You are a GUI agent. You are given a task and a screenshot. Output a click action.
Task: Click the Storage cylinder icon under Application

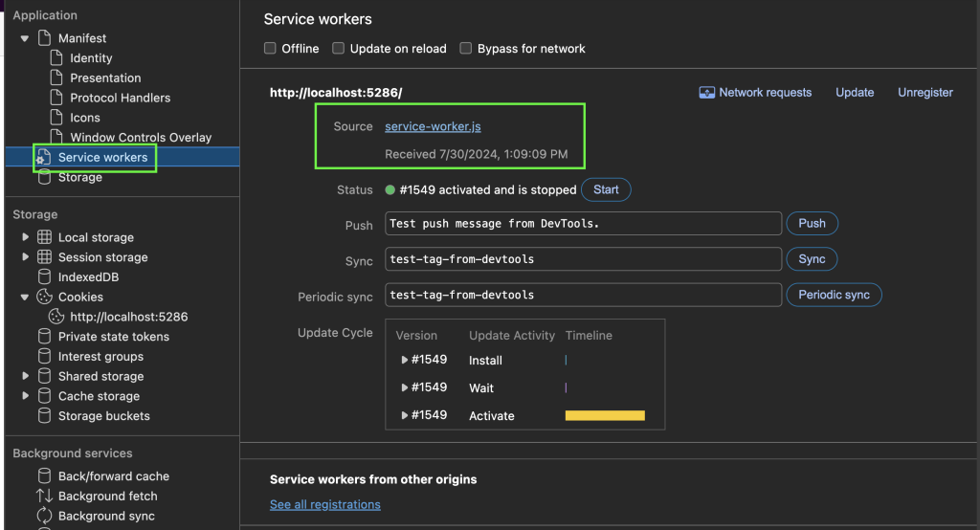click(x=44, y=178)
